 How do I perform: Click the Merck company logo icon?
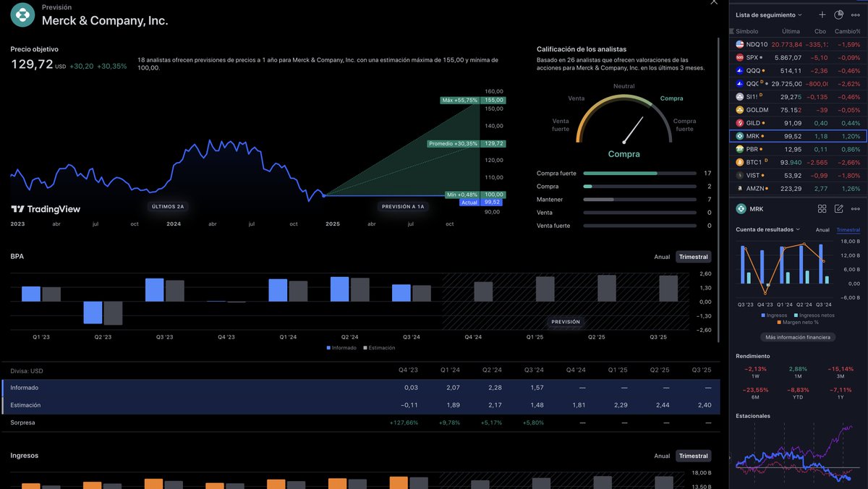[x=22, y=14]
